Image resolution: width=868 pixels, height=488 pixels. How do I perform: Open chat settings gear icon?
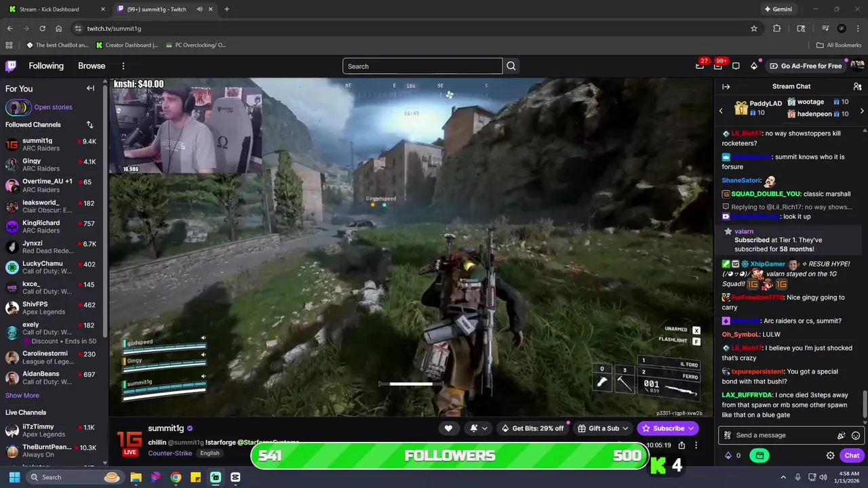pos(830,455)
